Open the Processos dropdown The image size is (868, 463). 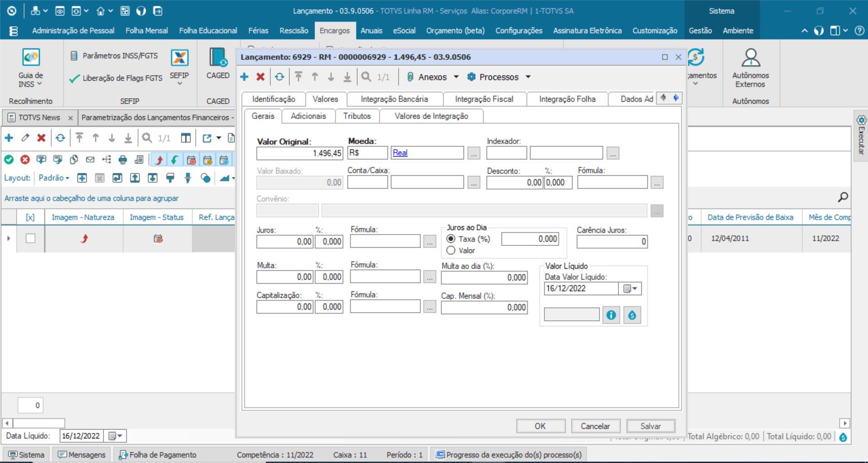coord(499,77)
